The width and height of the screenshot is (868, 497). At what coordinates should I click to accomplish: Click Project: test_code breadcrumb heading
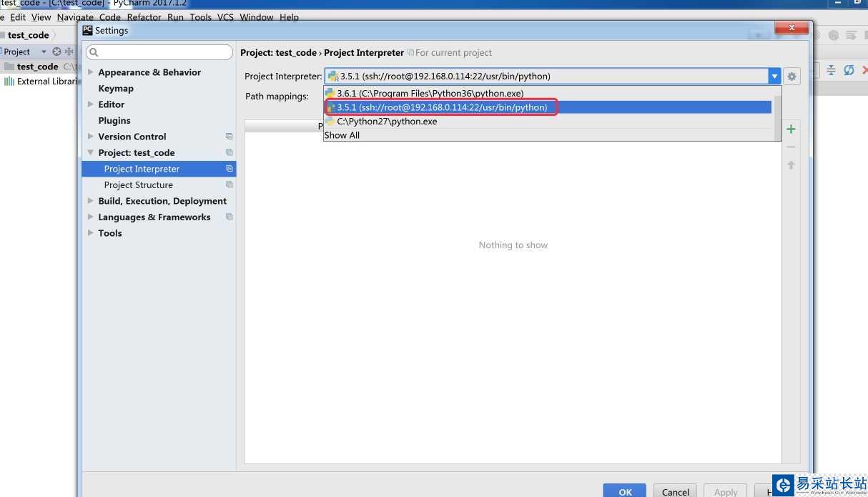click(278, 53)
